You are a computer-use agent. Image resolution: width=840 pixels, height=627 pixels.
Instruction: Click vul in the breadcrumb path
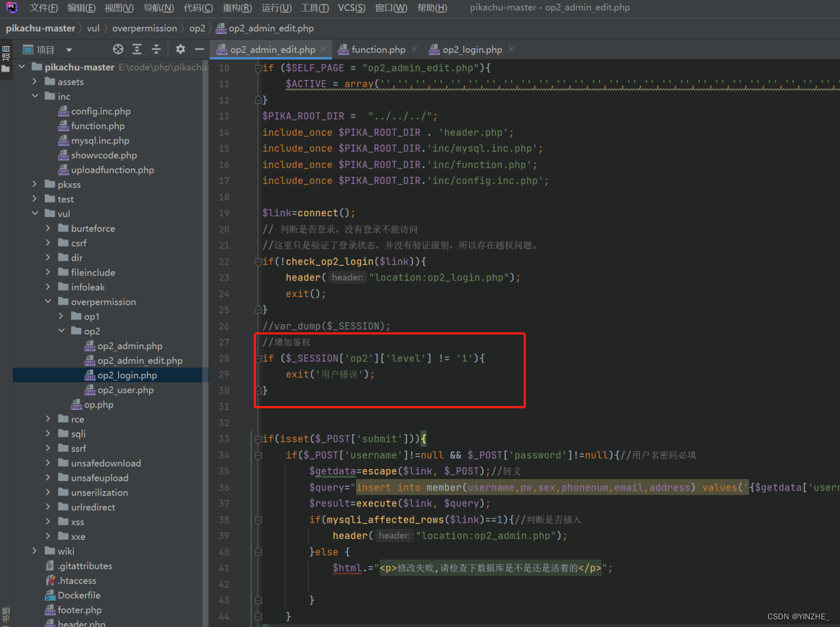(93, 28)
